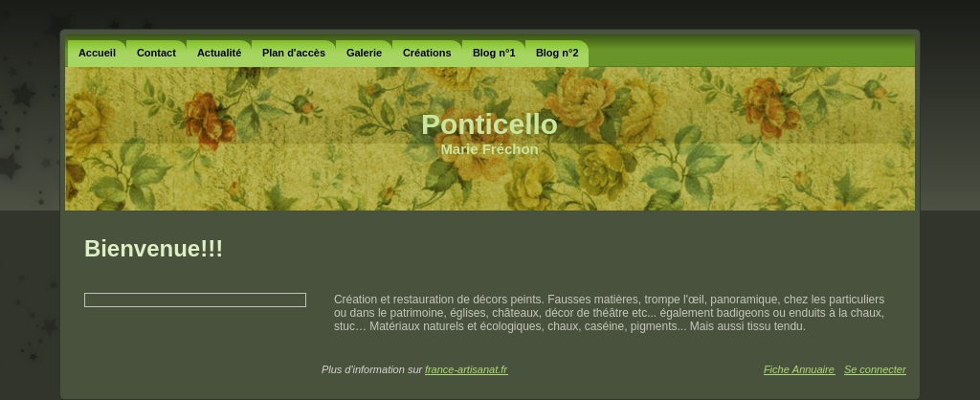980x400 pixels.
Task: Visit the Blog n°1 tab
Action: 494,54
